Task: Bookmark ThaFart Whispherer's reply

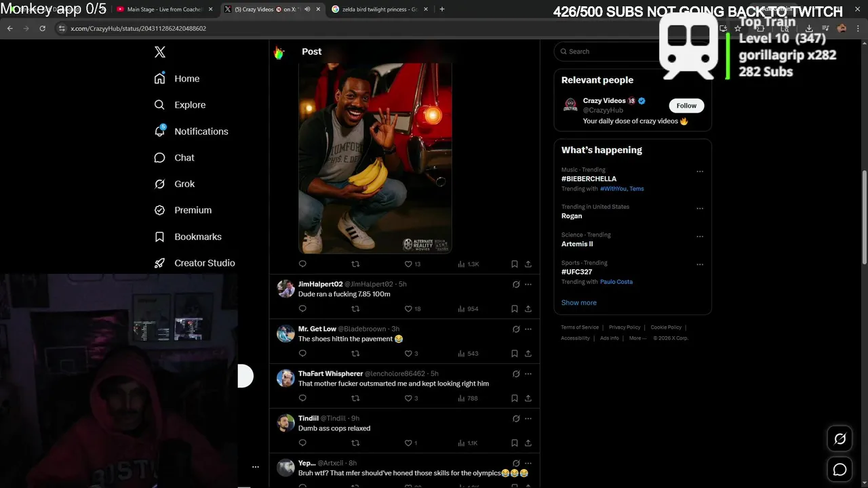Action: pyautogui.click(x=515, y=398)
